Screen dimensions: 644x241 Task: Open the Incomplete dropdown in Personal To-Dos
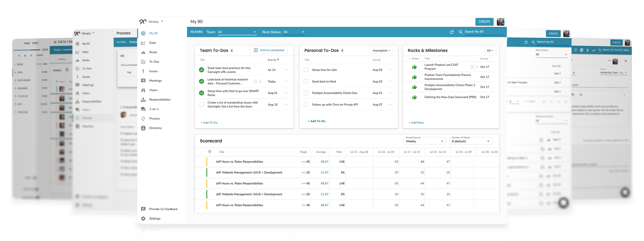381,50
